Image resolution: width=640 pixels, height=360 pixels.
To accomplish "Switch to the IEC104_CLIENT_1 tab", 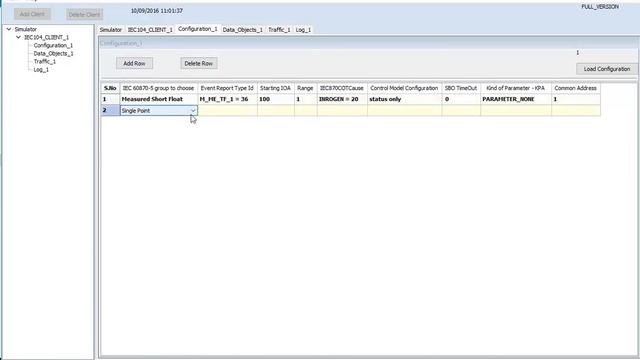I will click(150, 30).
